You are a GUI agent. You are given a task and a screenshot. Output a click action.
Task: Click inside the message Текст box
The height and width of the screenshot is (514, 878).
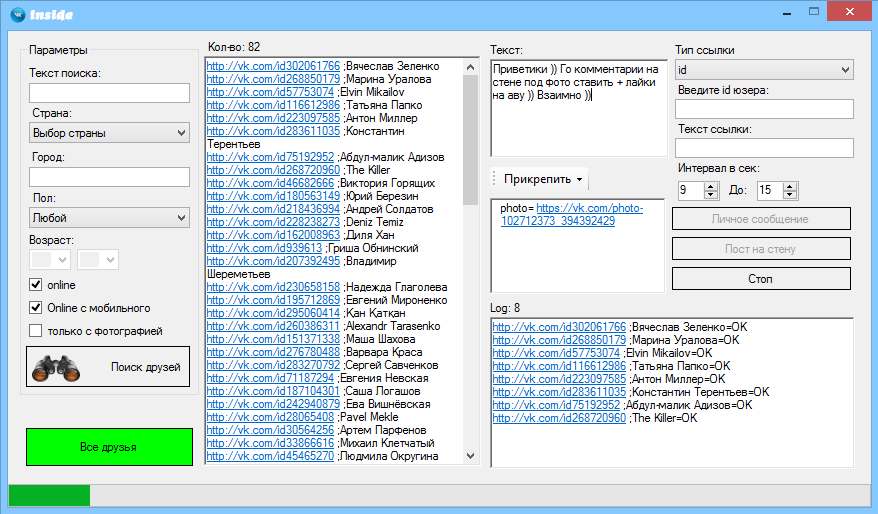[579, 108]
